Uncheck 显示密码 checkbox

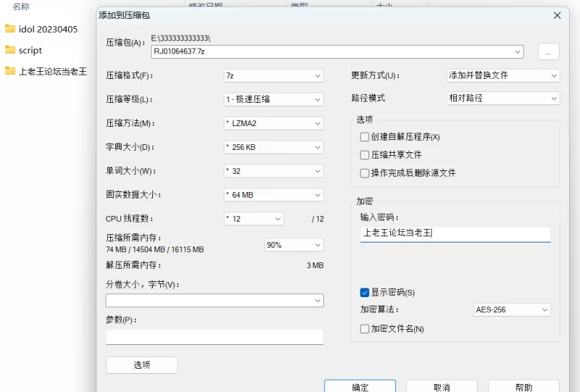point(365,293)
